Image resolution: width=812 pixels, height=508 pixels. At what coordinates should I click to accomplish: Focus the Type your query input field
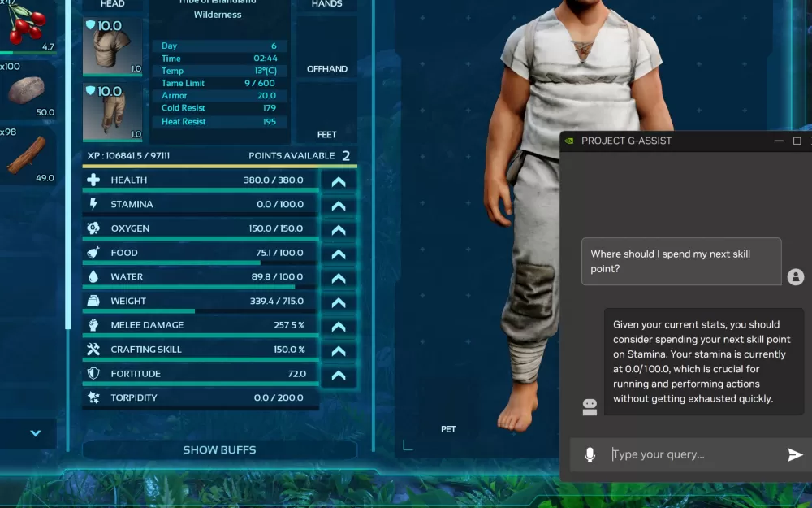[694, 454]
